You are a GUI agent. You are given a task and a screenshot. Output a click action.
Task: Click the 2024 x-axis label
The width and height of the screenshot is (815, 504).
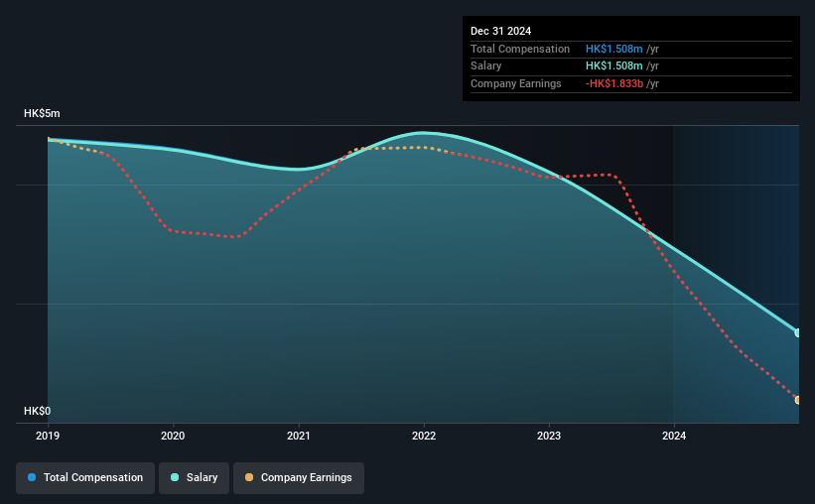(674, 436)
